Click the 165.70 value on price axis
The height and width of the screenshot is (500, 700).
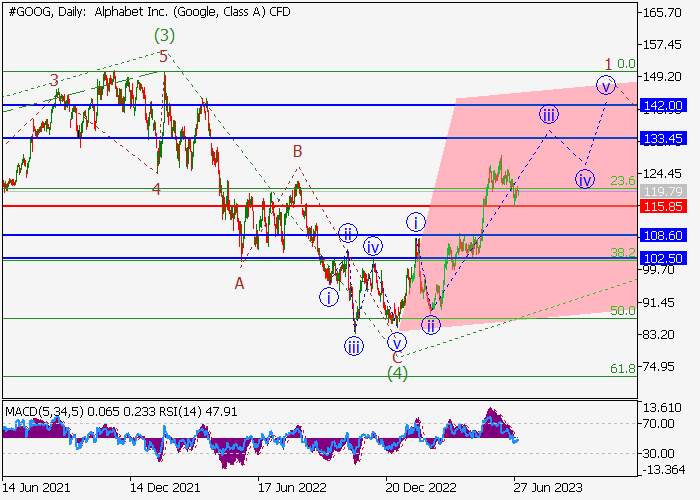[x=662, y=12]
